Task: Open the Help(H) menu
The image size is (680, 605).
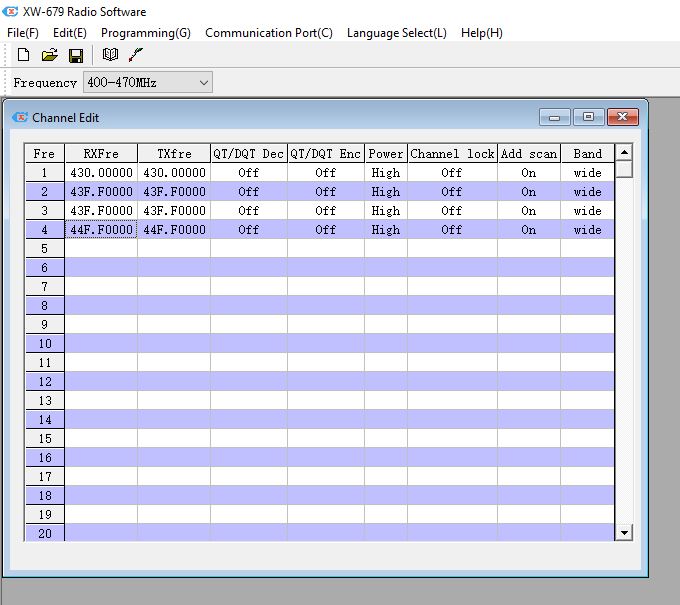Action: pos(482,33)
